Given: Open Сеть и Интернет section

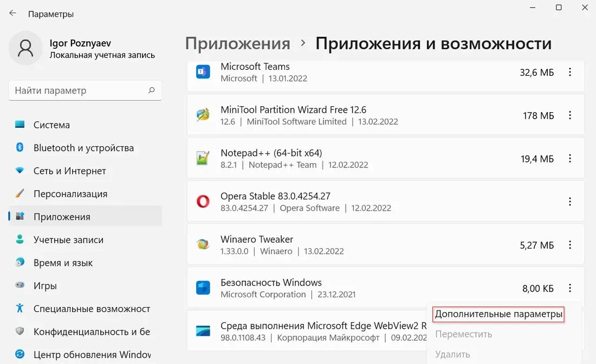Looking at the screenshot, I should click(85, 171).
